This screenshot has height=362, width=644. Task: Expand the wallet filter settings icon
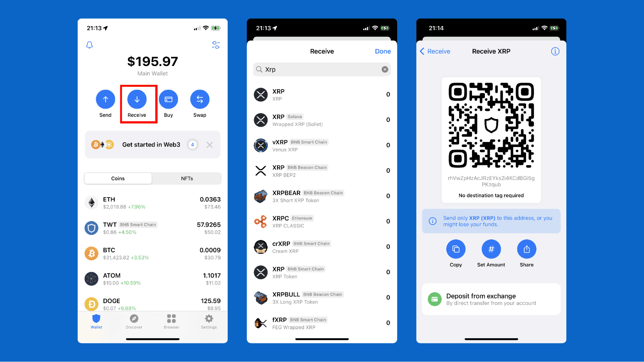point(216,45)
